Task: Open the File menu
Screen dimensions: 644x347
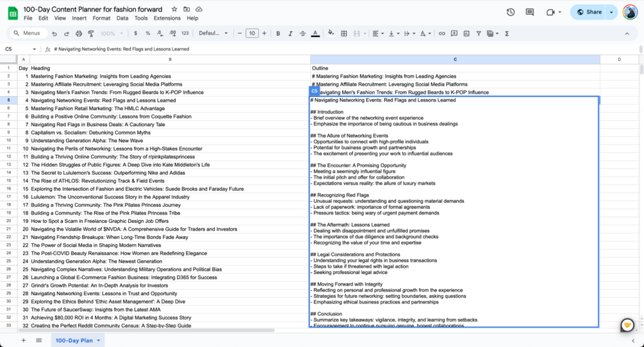Action: click(x=28, y=18)
